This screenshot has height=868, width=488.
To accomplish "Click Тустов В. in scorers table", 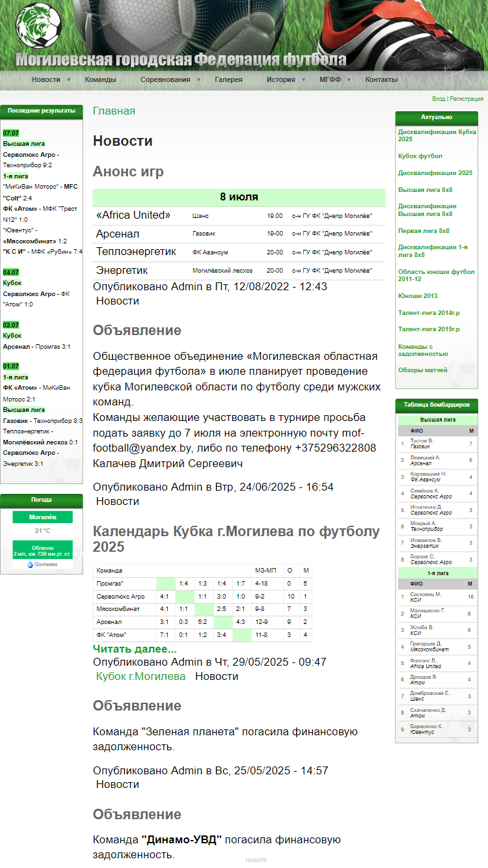I will [x=422, y=441].
